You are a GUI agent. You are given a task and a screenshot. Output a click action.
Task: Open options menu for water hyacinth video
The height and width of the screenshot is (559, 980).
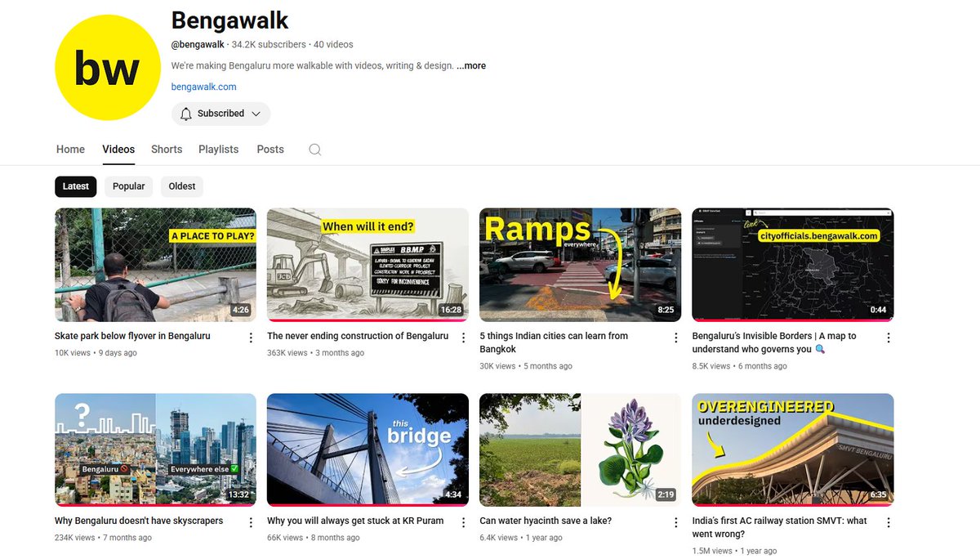[x=675, y=522]
